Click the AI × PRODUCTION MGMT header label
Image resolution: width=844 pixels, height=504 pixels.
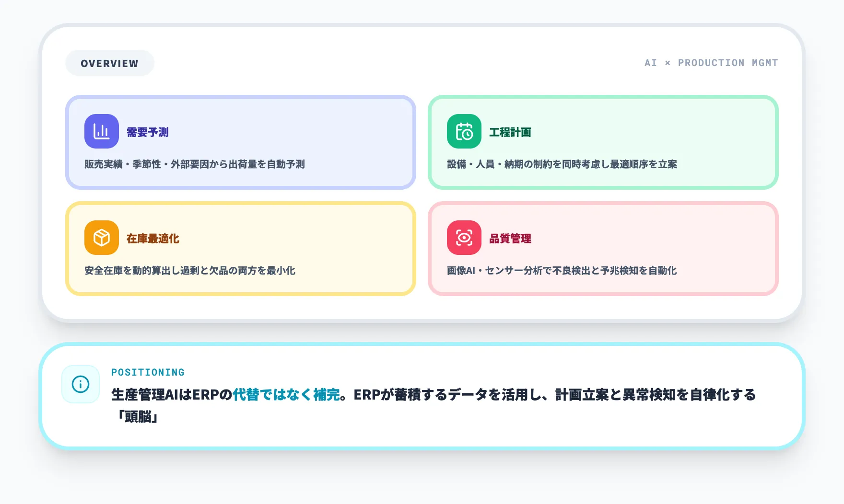711,62
